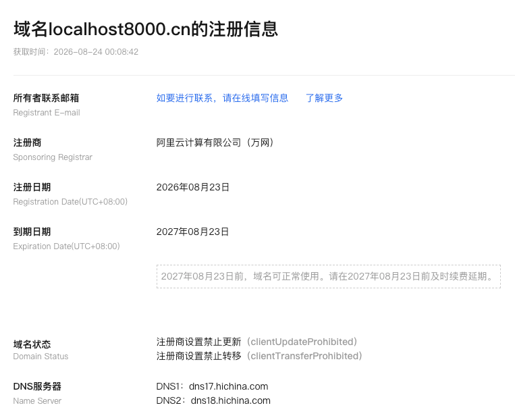Image resolution: width=515 pixels, height=420 pixels.
Task: Click the '到期日期' label
Action: coord(32,232)
